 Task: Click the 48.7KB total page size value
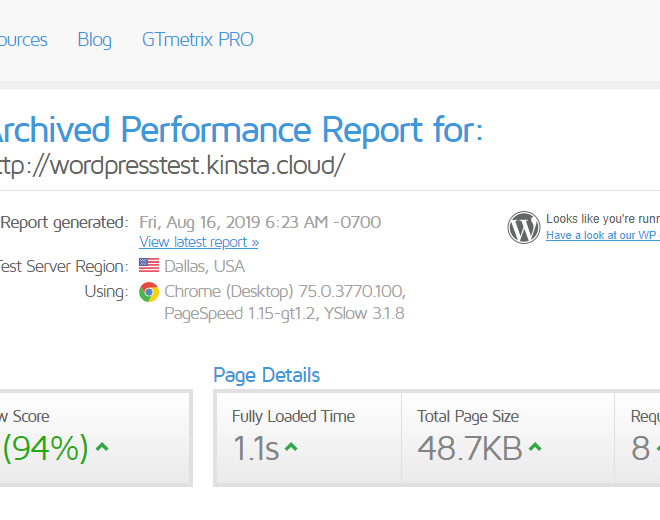click(x=470, y=448)
